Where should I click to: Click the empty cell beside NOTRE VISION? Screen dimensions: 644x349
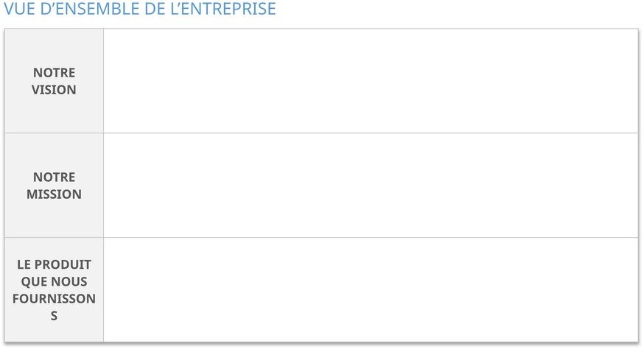[x=371, y=81]
